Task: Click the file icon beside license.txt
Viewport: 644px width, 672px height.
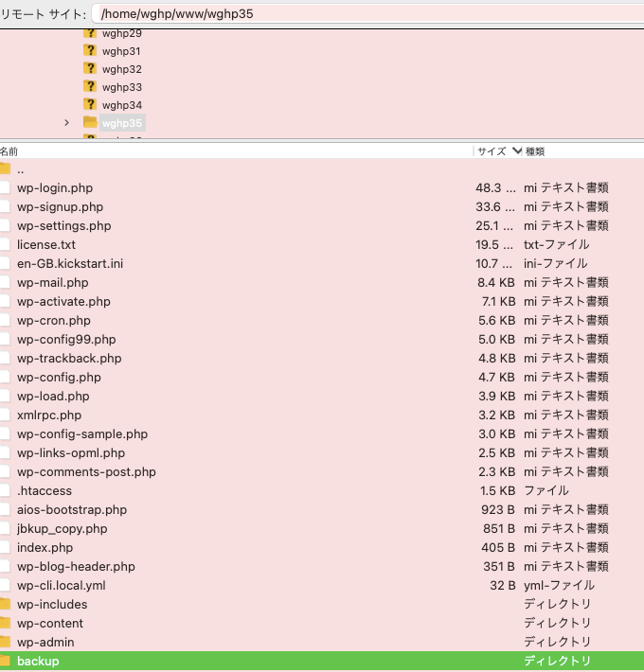Action: (x=5, y=244)
